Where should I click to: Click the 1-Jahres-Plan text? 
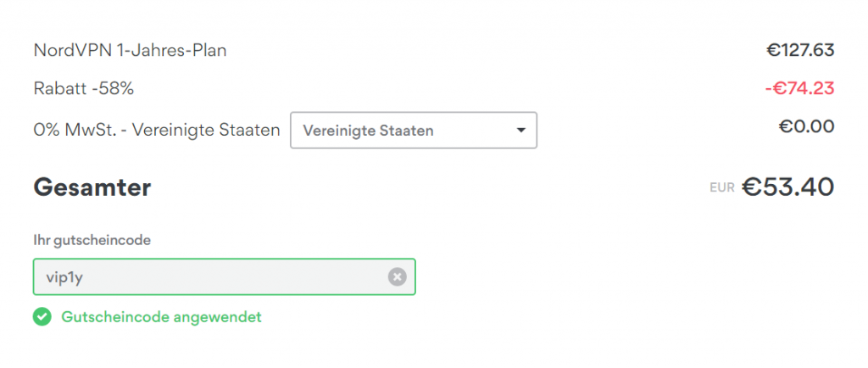(x=168, y=51)
